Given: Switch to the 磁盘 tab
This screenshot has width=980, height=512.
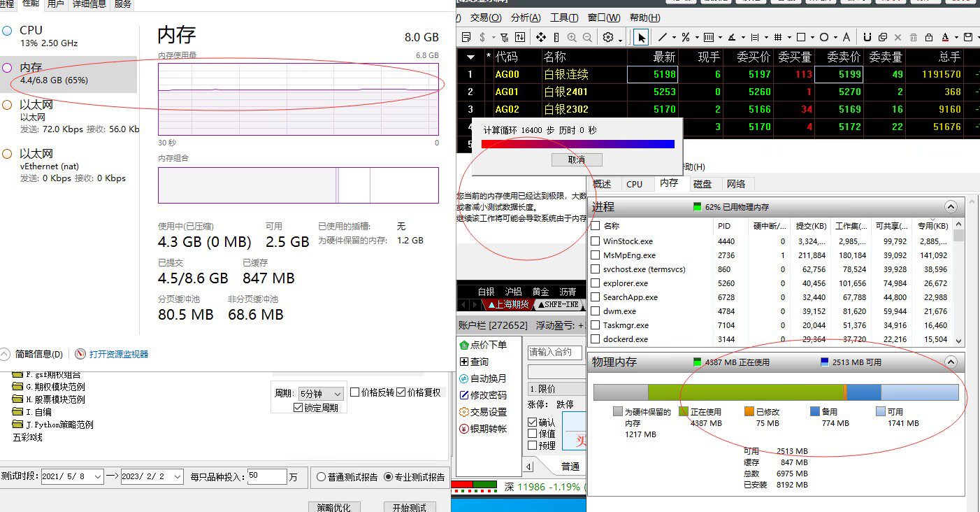Looking at the screenshot, I should click(x=702, y=183).
